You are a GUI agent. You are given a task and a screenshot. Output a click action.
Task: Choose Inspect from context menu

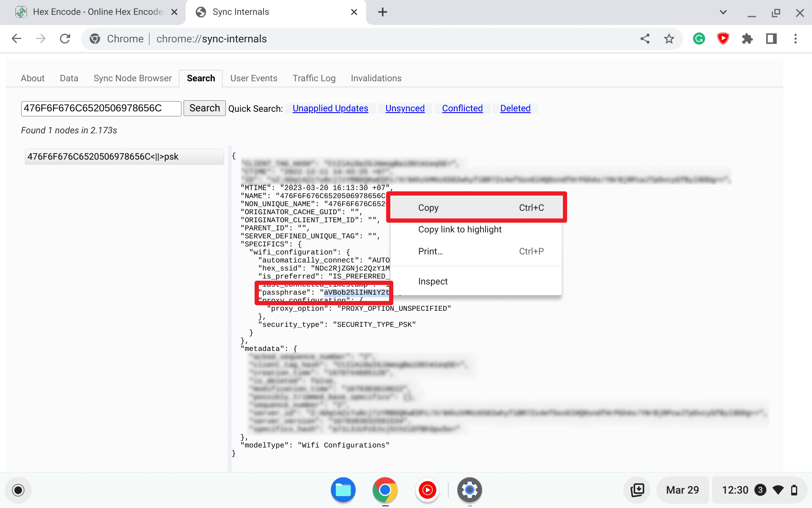click(x=477, y=282)
